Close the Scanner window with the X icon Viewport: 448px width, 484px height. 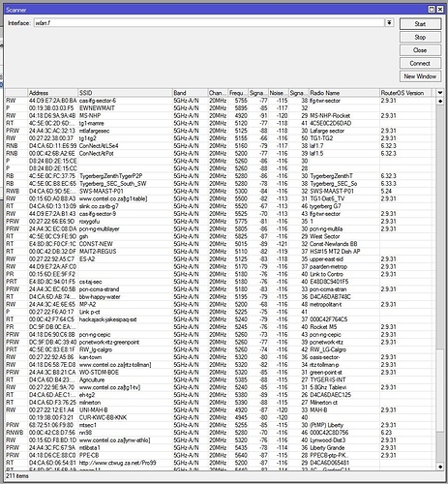[439, 10]
